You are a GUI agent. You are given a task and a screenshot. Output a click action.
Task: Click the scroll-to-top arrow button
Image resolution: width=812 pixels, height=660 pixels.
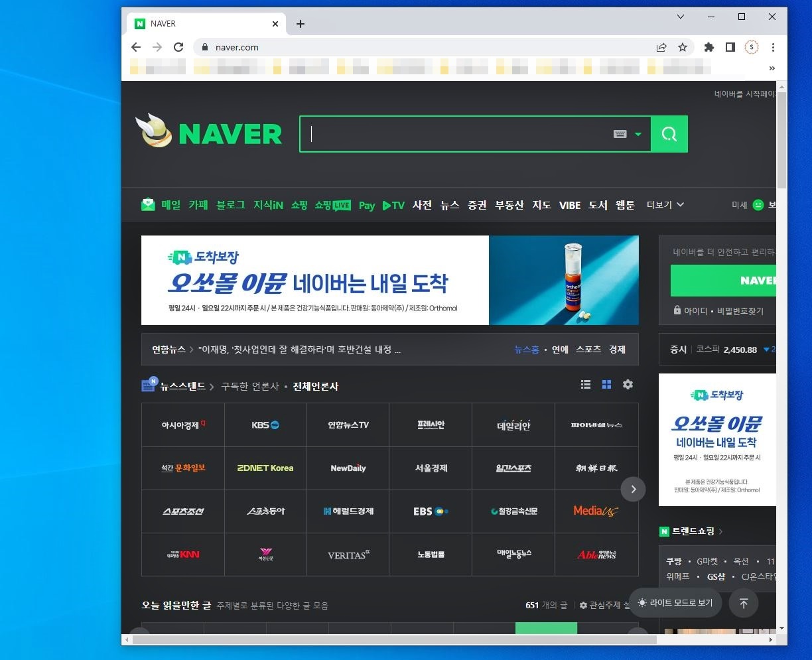click(x=744, y=603)
